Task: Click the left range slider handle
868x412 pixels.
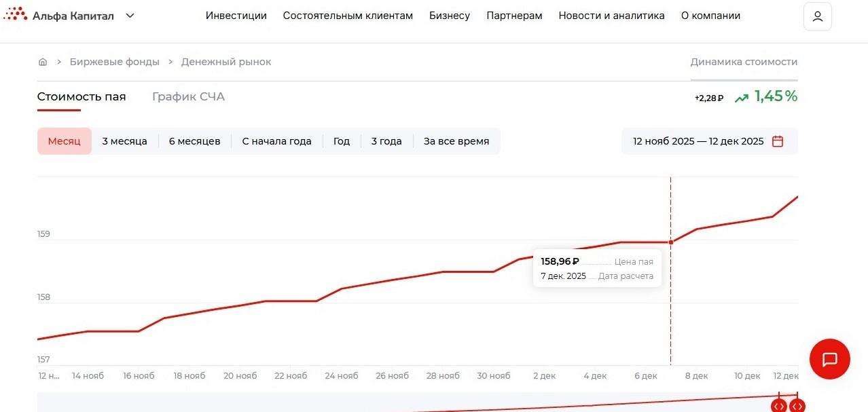Action: click(779, 406)
